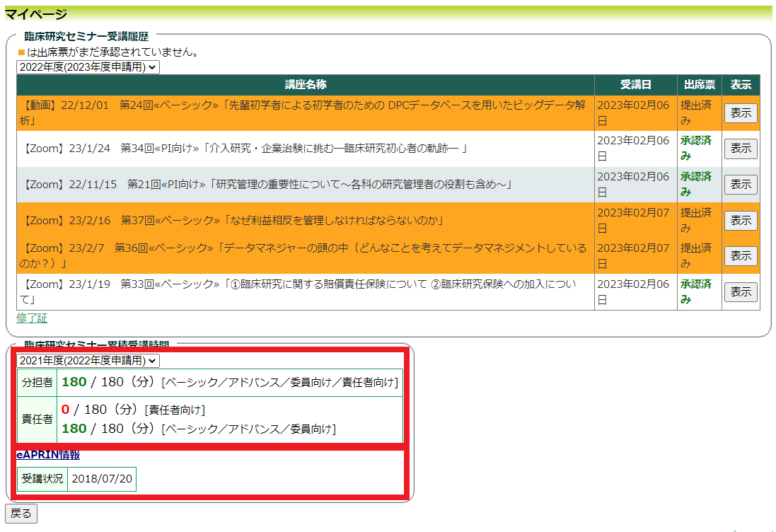Image resolution: width=776 pixels, height=532 pixels.
Task: Click the 分担者 row label
Action: coord(37,383)
